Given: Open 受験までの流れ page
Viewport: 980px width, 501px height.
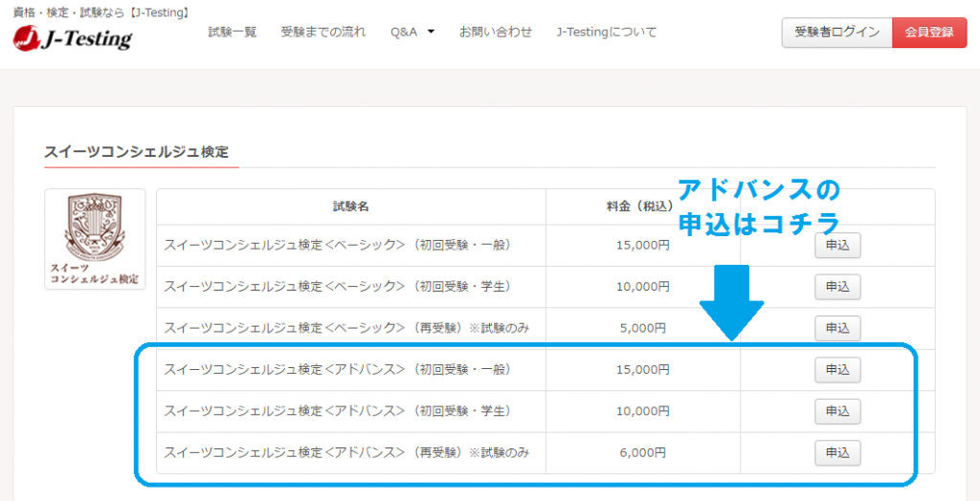Looking at the screenshot, I should pos(323,32).
